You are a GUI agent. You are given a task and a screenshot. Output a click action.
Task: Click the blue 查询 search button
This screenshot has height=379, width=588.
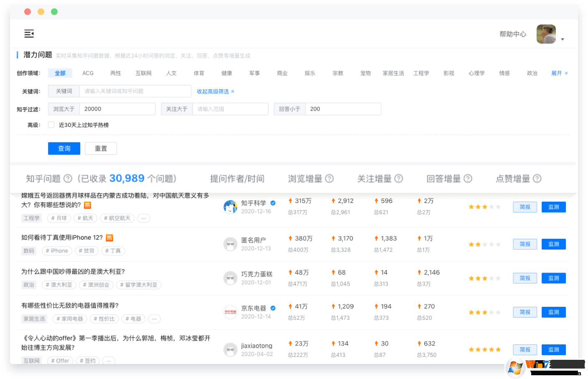(64, 148)
